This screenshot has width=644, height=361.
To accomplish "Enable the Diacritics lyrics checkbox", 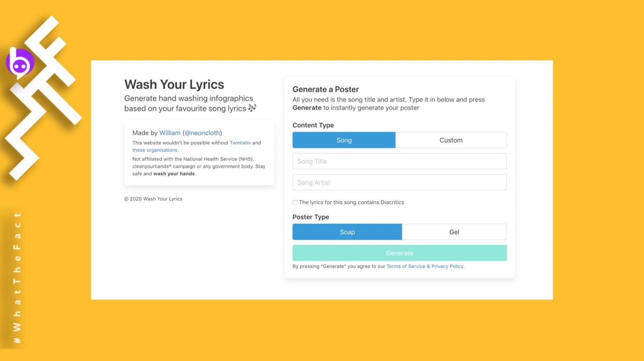I will [295, 203].
